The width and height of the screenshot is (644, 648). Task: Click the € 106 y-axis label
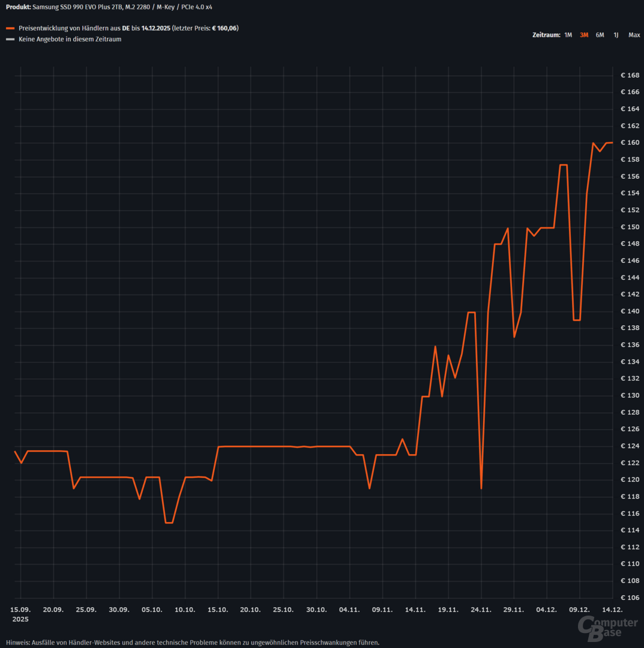[630, 598]
